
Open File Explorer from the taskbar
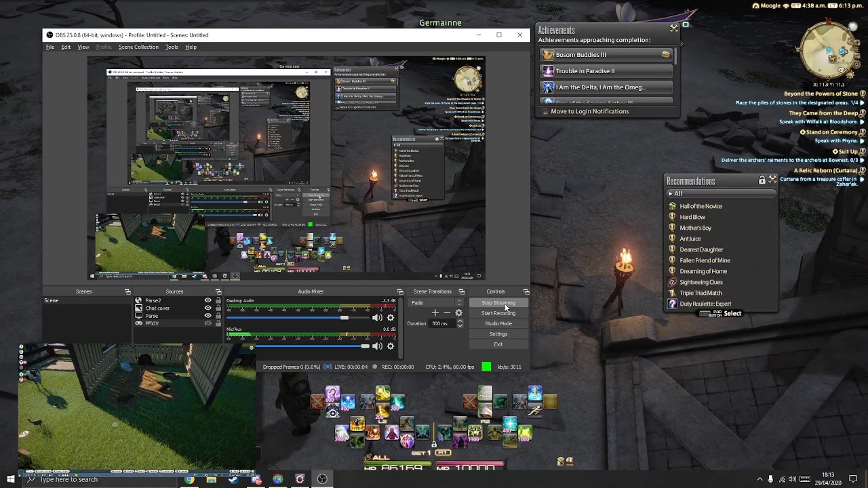point(212,479)
